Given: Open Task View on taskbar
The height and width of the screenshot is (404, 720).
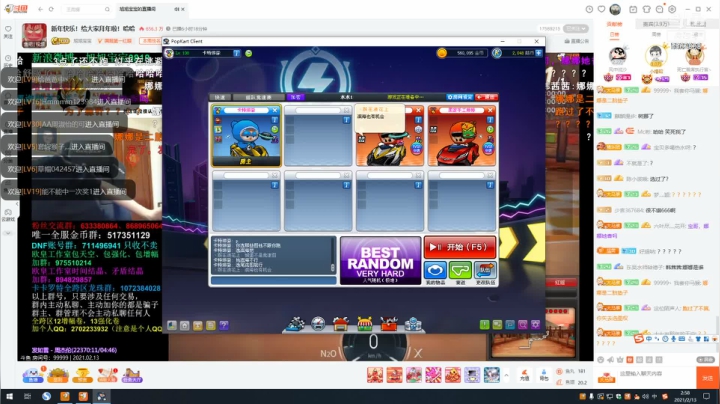Looking at the screenshot, I should coord(27,396).
